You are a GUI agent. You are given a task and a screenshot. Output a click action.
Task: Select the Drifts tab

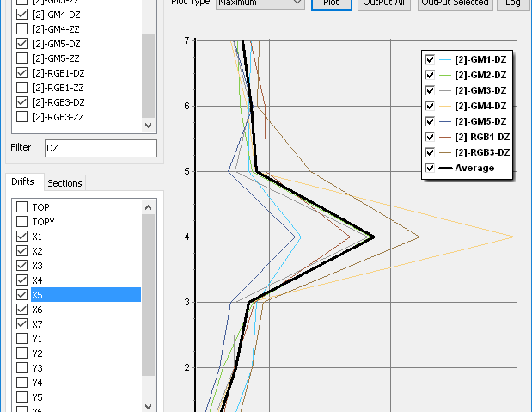tap(24, 182)
